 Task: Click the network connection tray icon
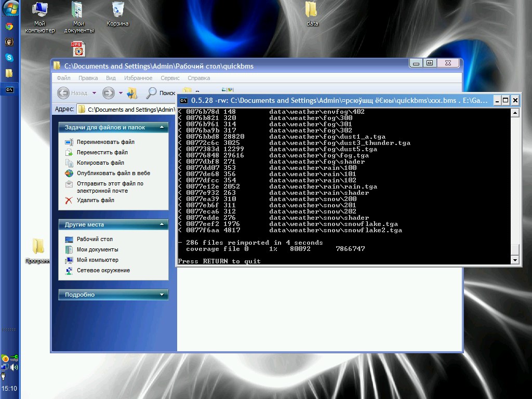(x=5, y=367)
